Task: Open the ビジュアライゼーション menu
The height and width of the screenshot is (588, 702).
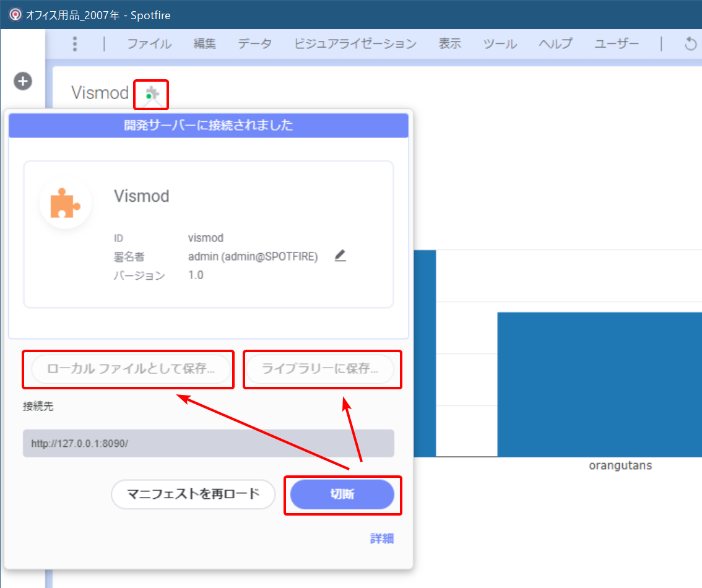Action: [355, 43]
